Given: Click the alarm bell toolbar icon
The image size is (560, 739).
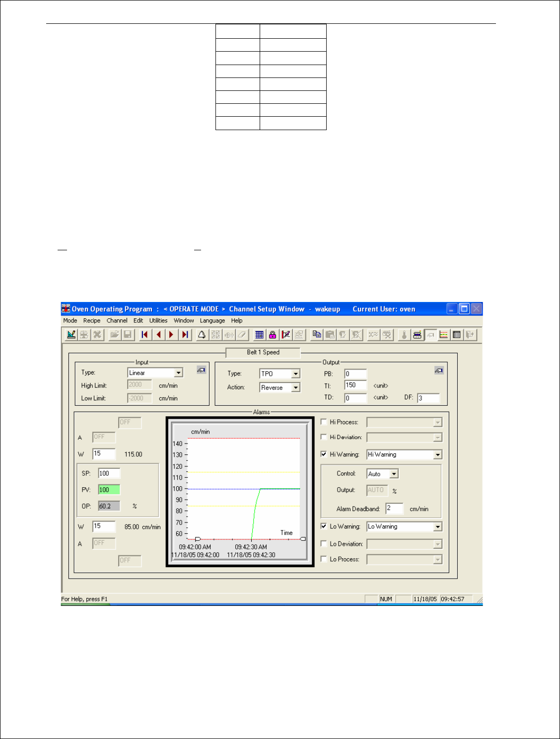Looking at the screenshot, I should [x=202, y=335].
